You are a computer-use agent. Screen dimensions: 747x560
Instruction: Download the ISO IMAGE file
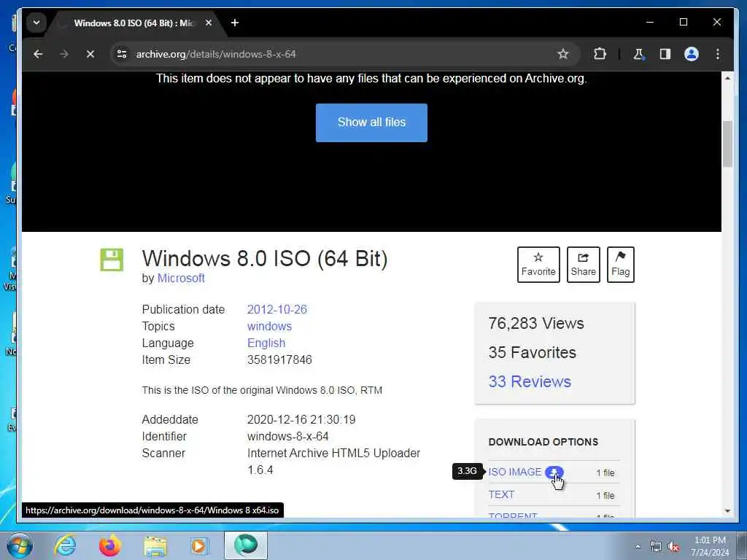point(515,472)
